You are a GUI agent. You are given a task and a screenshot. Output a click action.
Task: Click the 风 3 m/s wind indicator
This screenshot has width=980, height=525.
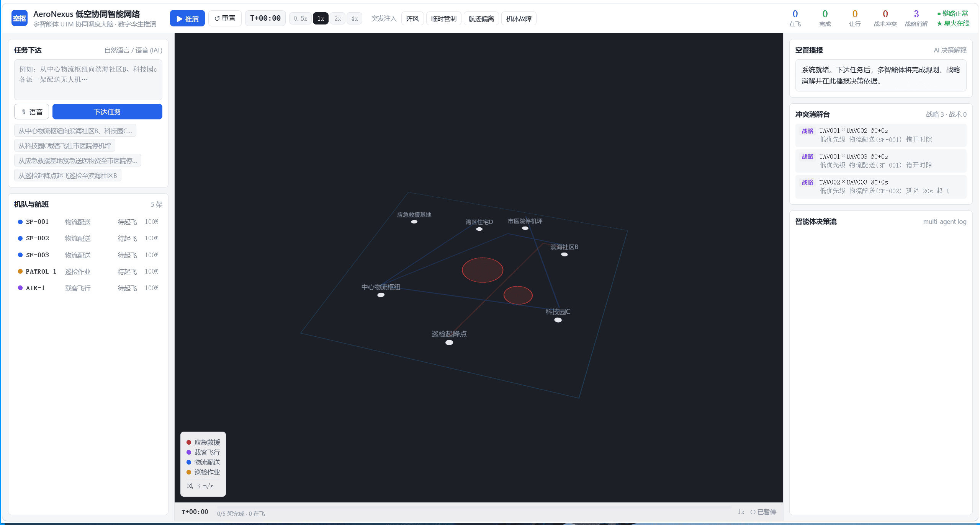click(200, 486)
